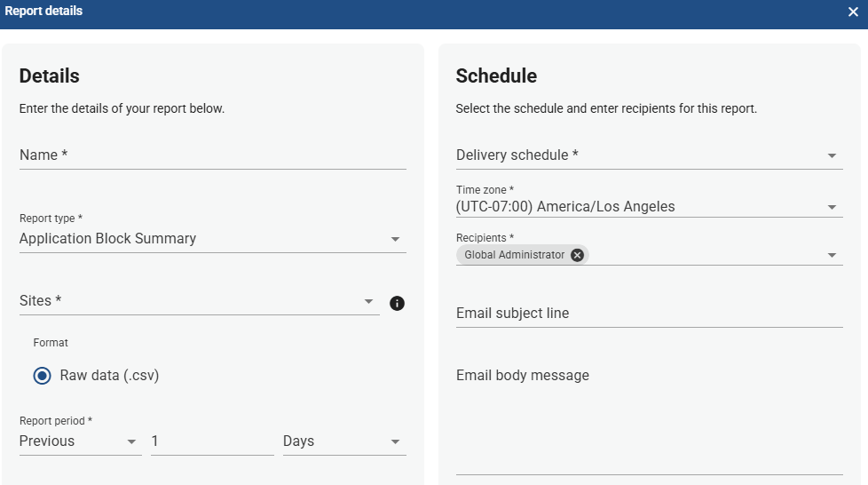Open the Previous report period dropdown

[x=80, y=441]
